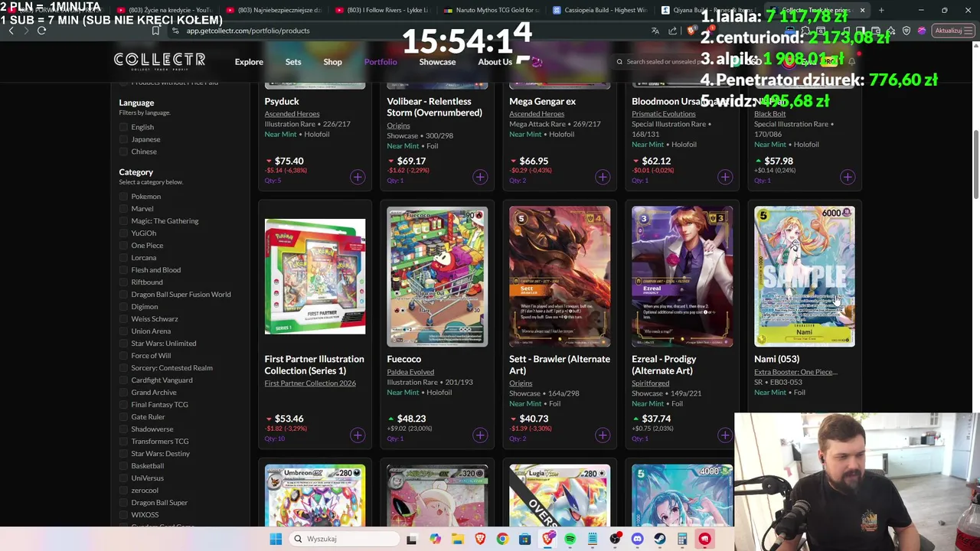Open Windows Start menu
Screen dimensions: 980x551
(276, 539)
